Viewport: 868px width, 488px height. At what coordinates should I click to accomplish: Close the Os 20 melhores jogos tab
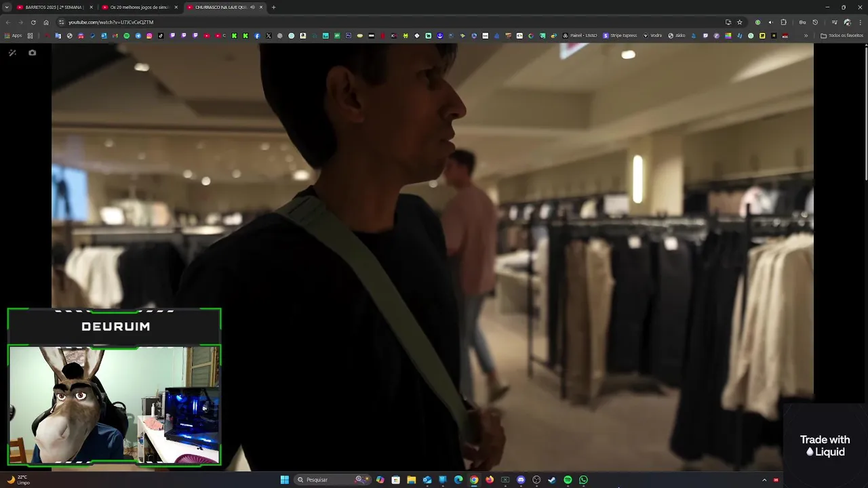click(x=176, y=7)
